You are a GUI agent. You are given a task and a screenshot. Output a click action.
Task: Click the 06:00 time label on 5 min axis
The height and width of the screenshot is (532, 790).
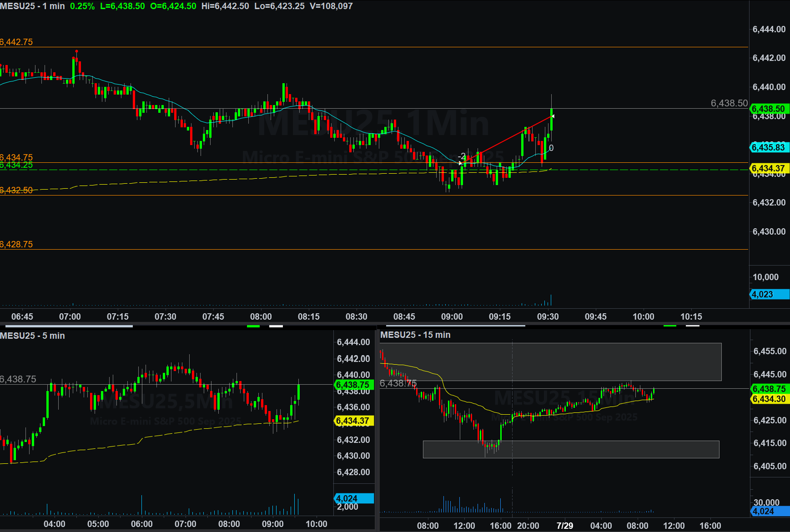(x=142, y=524)
